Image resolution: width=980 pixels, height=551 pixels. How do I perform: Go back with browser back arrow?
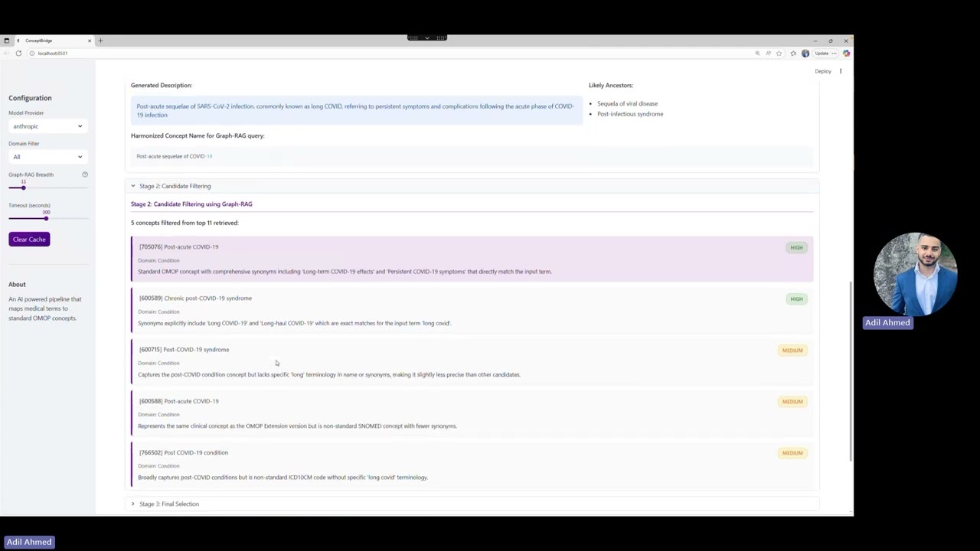pyautogui.click(x=6, y=54)
